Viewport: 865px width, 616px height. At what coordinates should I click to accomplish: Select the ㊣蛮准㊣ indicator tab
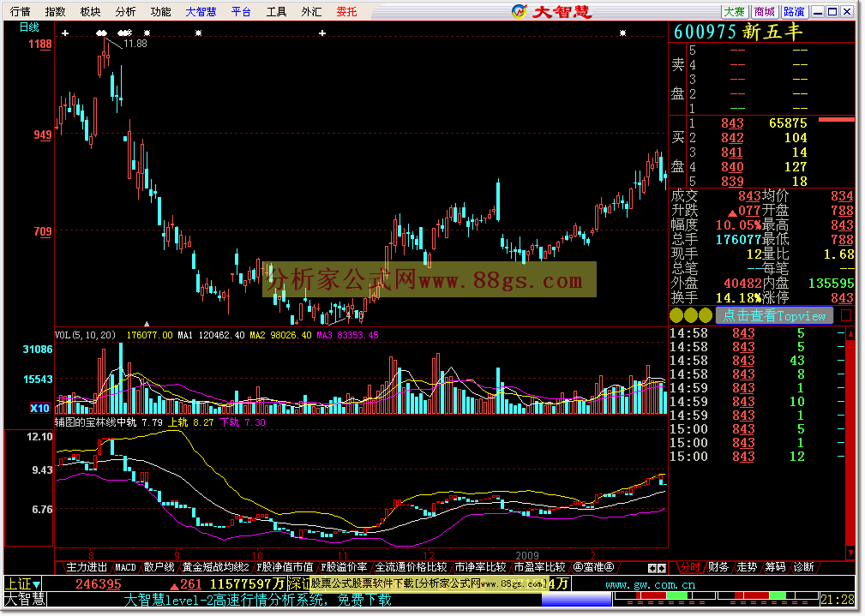(x=593, y=567)
